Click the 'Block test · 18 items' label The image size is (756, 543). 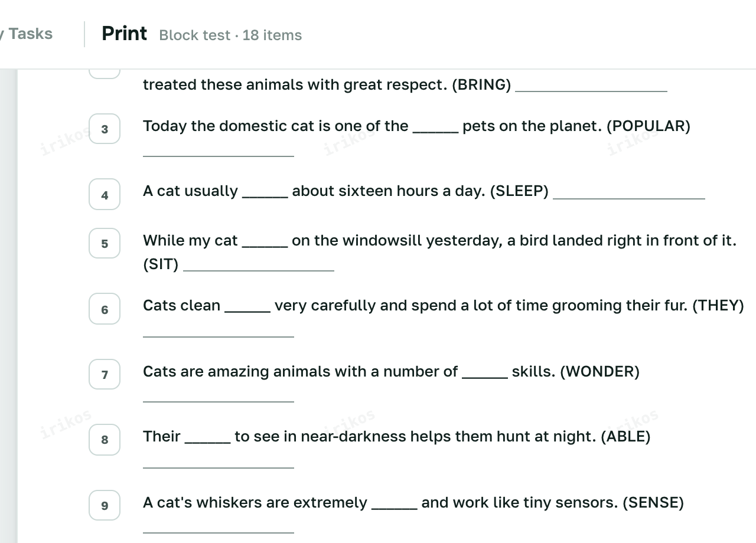coord(230,35)
